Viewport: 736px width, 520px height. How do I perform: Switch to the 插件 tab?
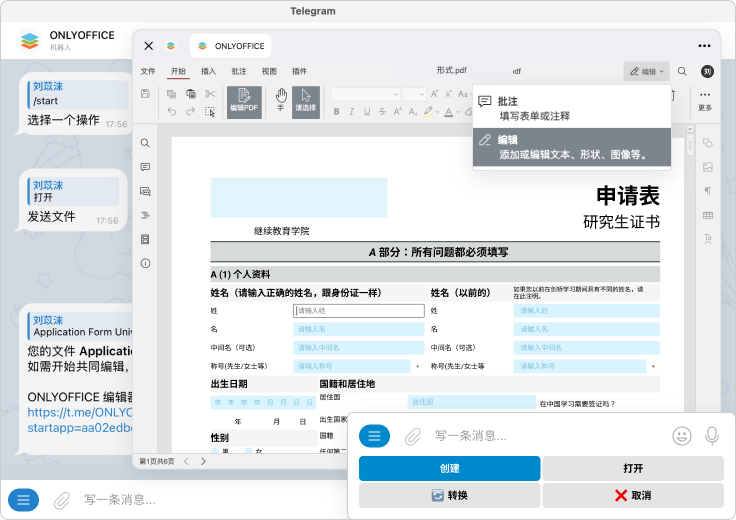pyautogui.click(x=299, y=71)
